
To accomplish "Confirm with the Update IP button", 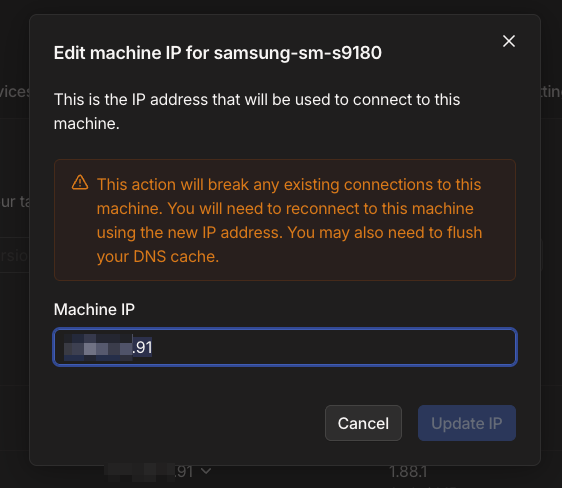I will 467,423.
